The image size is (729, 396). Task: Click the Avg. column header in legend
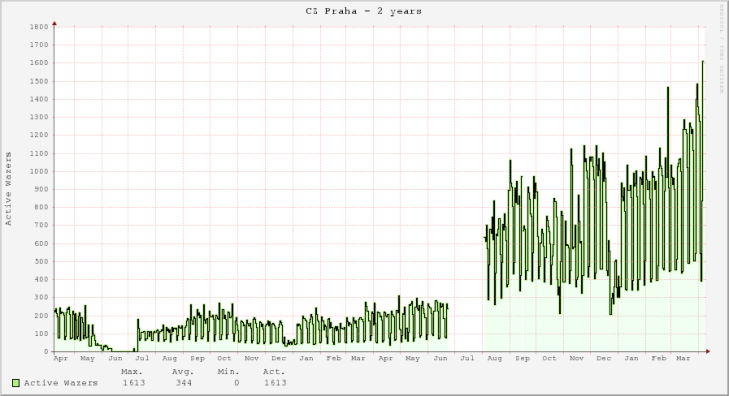183,372
